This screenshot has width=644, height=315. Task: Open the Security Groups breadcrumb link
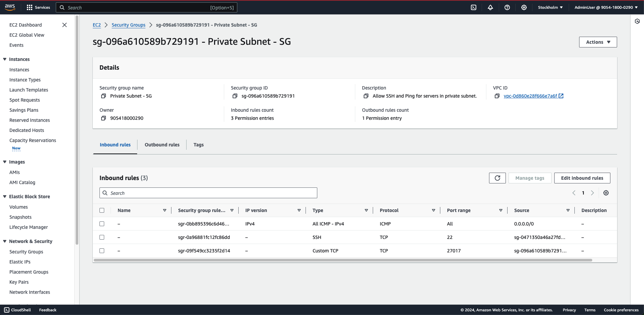pyautogui.click(x=128, y=25)
